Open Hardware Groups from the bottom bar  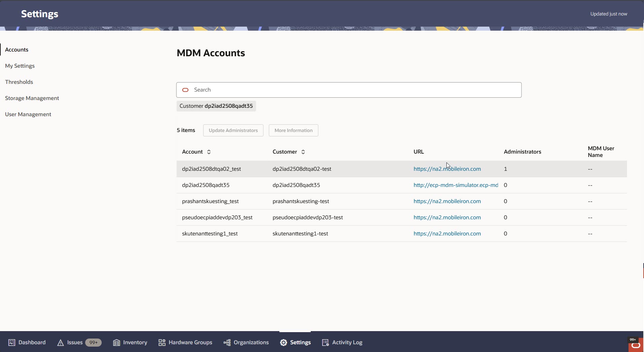[162, 343]
